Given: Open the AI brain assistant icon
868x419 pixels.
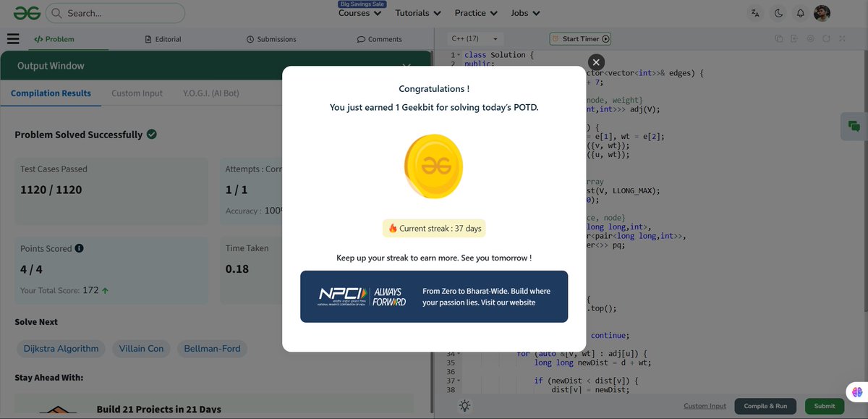Looking at the screenshot, I should click(857, 392).
